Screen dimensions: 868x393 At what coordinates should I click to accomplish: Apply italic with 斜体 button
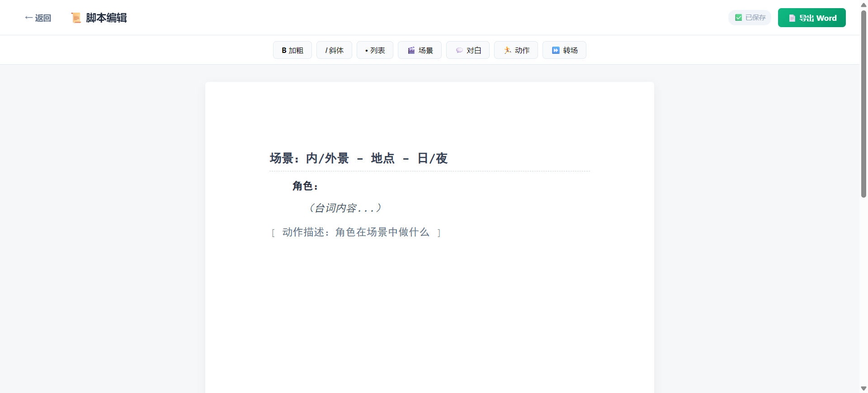click(x=334, y=50)
